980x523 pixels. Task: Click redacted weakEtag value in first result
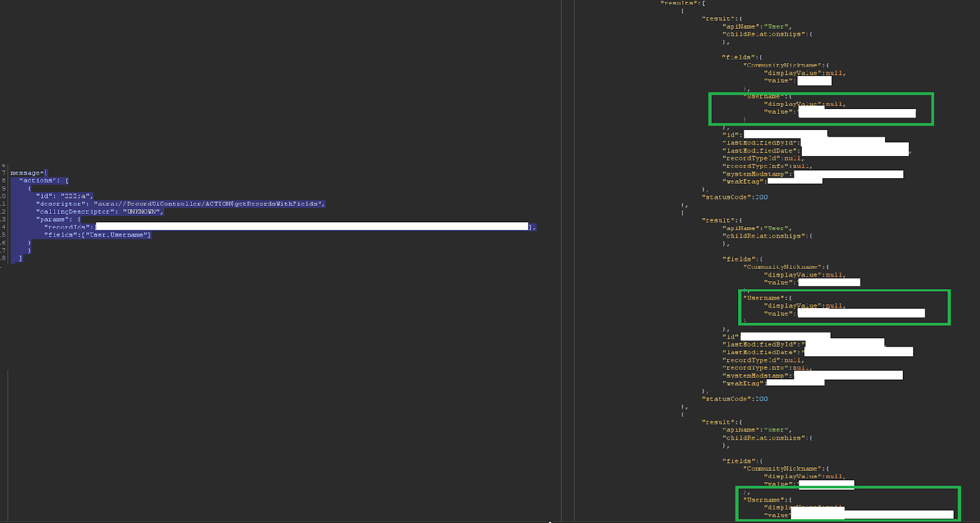tap(794, 181)
